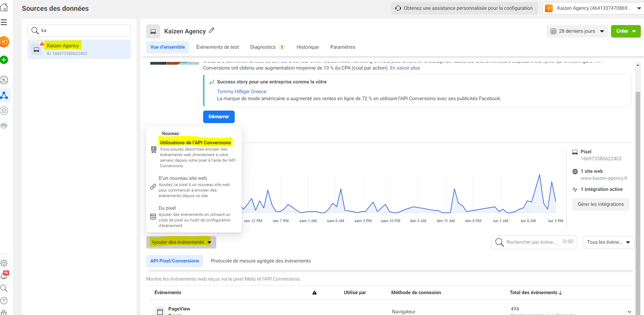Open the Tommy Hilfiger Greece link
The image size is (644, 315).
[x=242, y=92]
